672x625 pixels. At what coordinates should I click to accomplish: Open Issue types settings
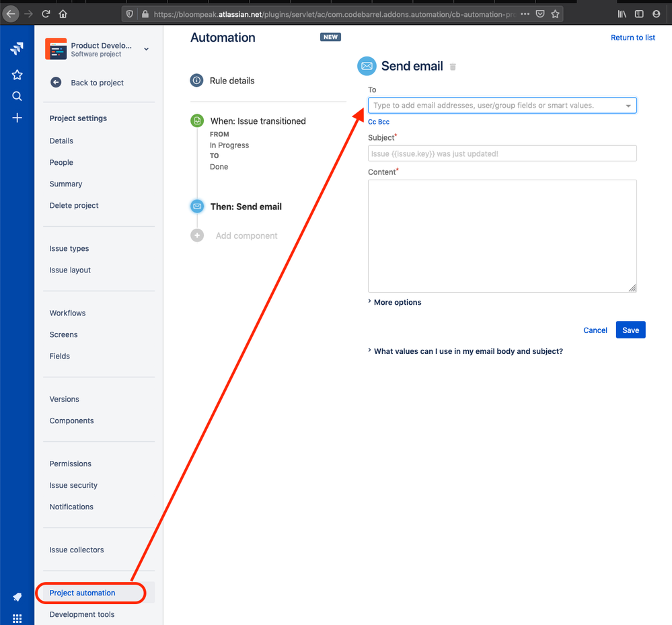pos(69,248)
